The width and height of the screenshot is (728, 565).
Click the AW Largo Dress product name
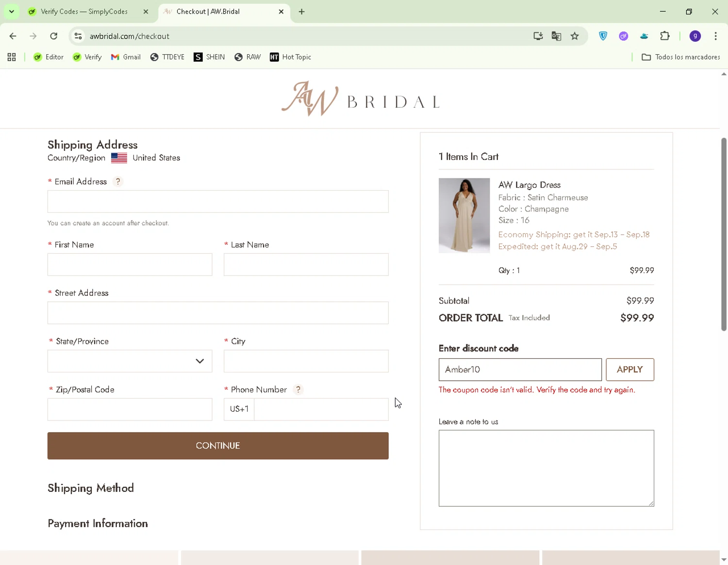pyautogui.click(x=529, y=185)
